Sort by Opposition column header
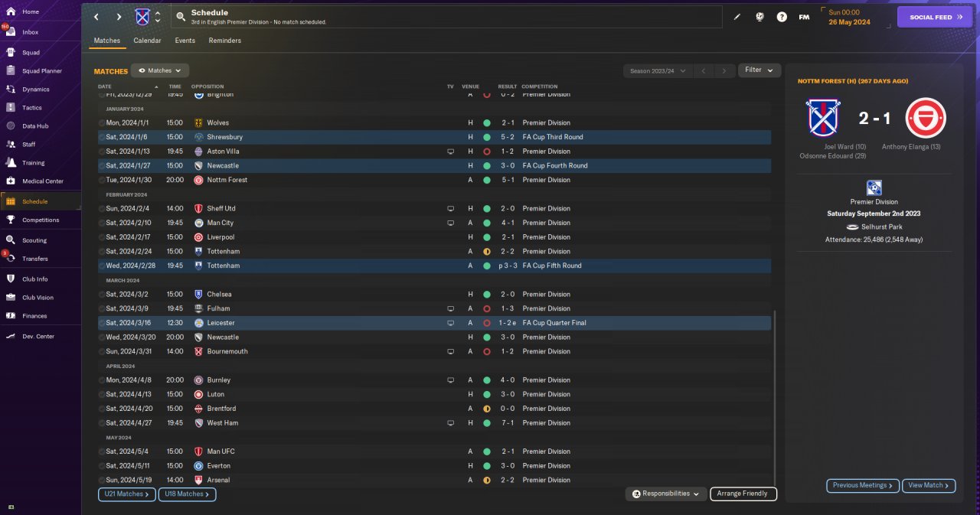 coord(207,86)
